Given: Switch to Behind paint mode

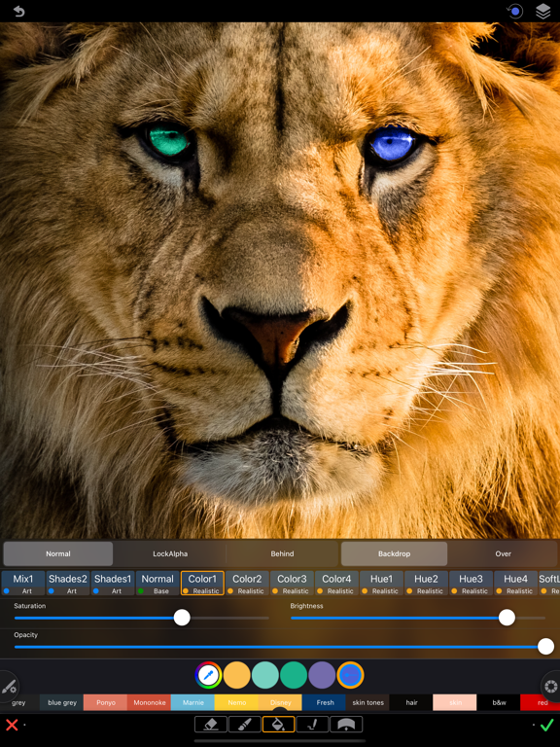Looking at the screenshot, I should pos(282,553).
